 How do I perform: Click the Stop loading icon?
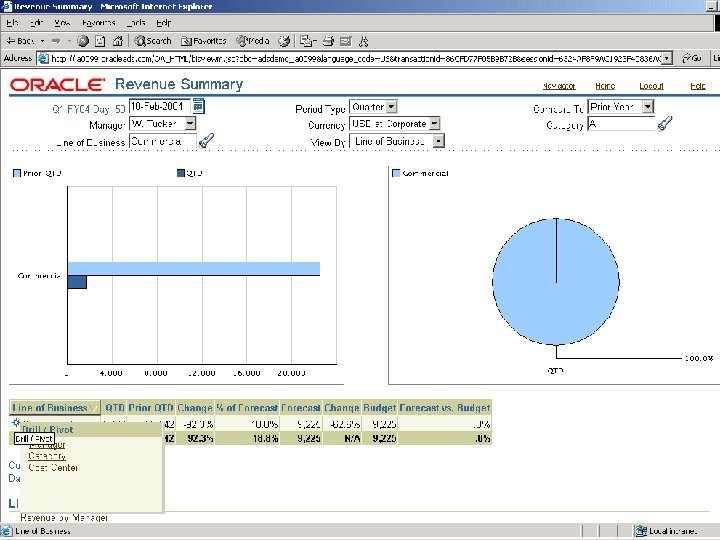(x=83, y=41)
